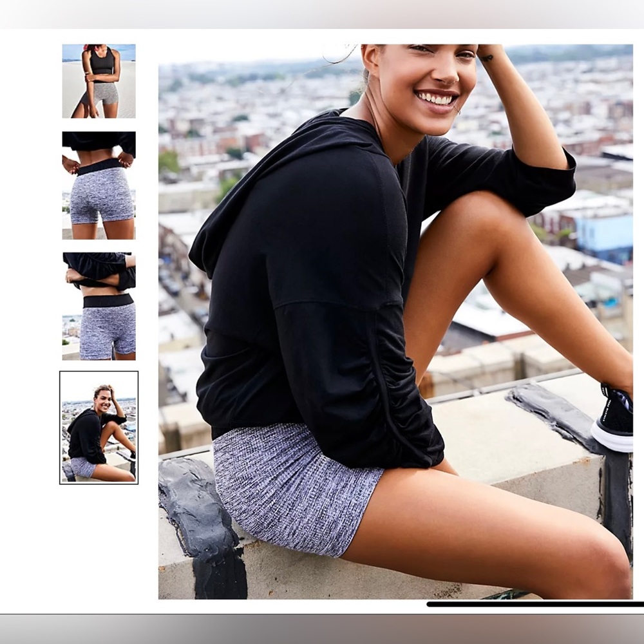Select the black sports bra beach thumbnail
Viewport: 644px width, 644px height.
tap(99, 81)
